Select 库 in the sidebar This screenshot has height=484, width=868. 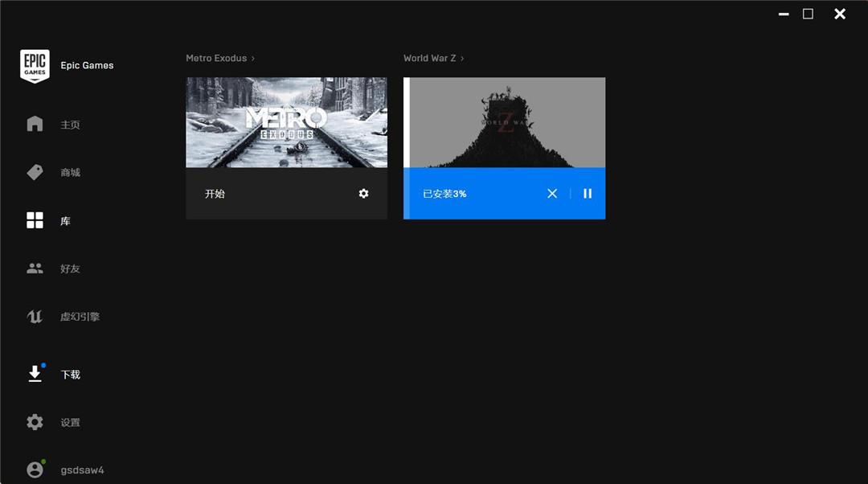click(x=65, y=221)
